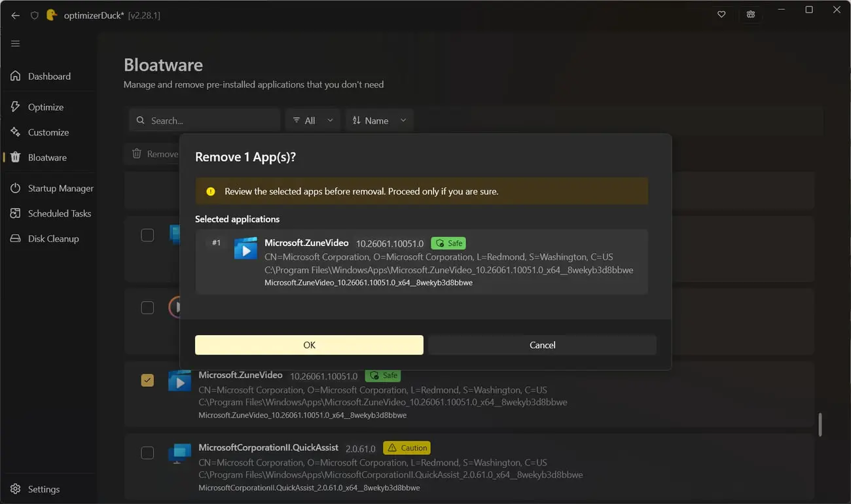Click the green Safe badge in dialog
851x504 pixels.
[x=448, y=243]
